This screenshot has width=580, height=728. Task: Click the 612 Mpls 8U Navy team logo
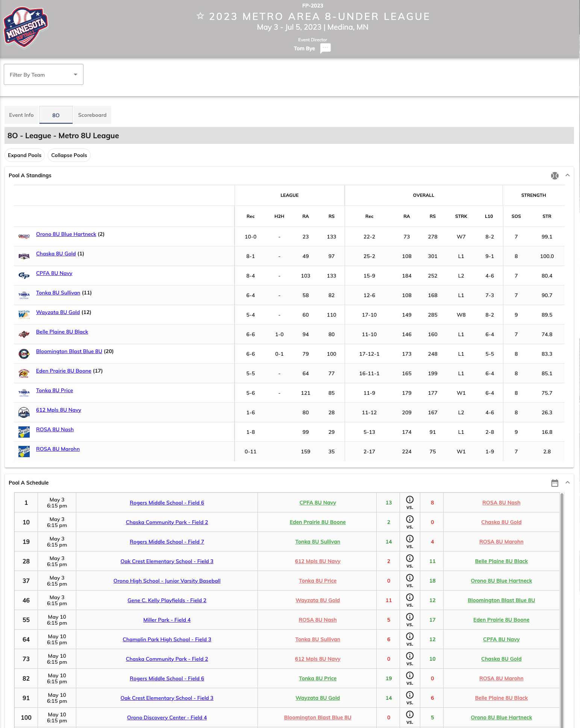point(24,412)
